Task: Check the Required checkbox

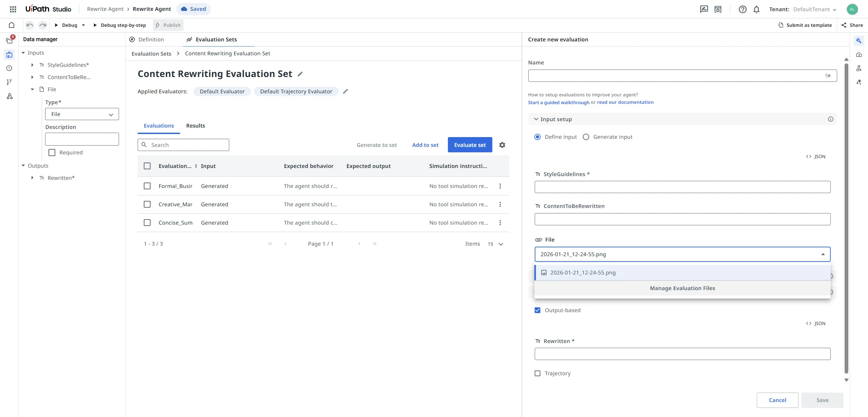Action: pyautogui.click(x=52, y=152)
